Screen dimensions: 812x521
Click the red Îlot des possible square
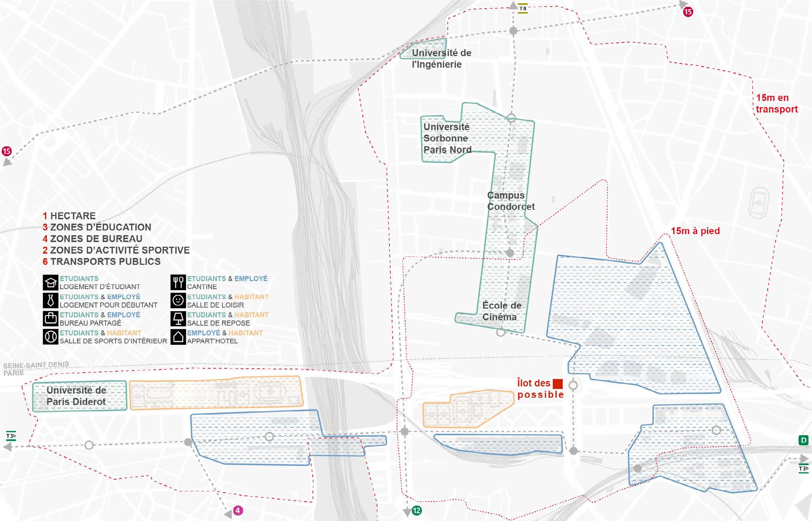(558, 384)
